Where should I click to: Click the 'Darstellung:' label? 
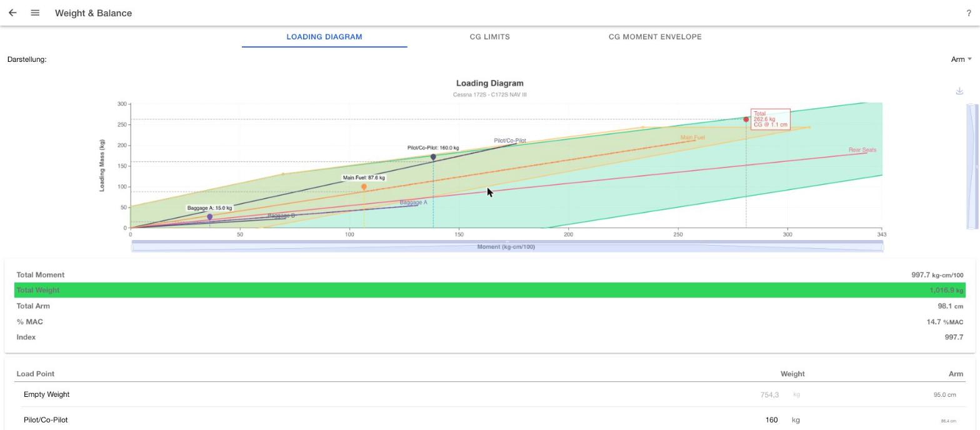pyautogui.click(x=27, y=59)
